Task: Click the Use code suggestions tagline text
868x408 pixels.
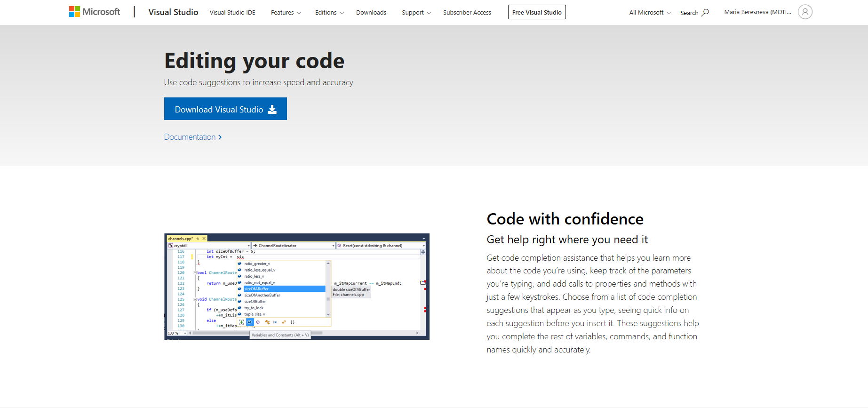Action: tap(259, 82)
